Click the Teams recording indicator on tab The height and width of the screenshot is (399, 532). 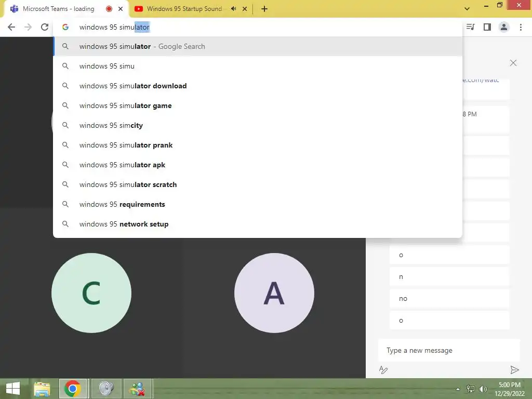click(x=109, y=9)
